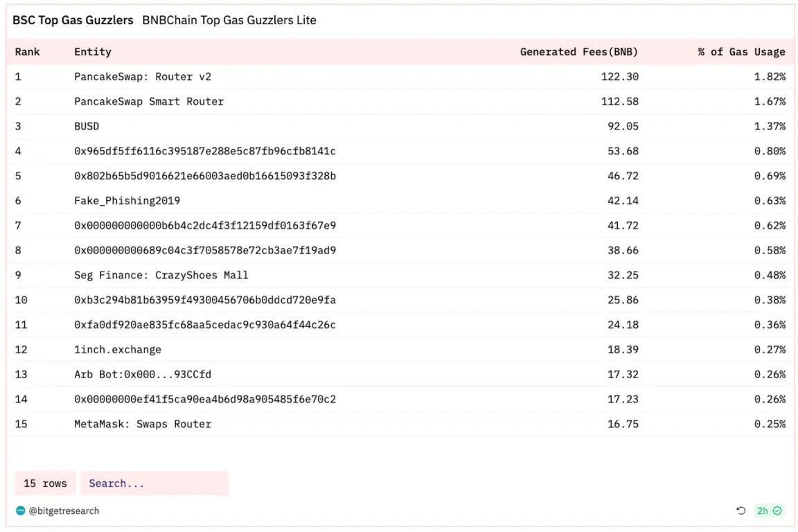The width and height of the screenshot is (798, 532).
Task: Click the 0.80% gas usage value
Action: tap(770, 151)
